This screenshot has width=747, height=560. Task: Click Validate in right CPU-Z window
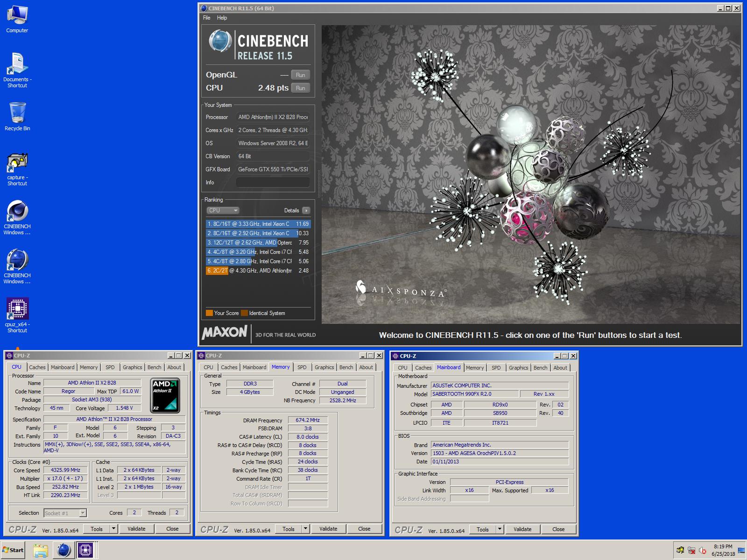pos(522,529)
